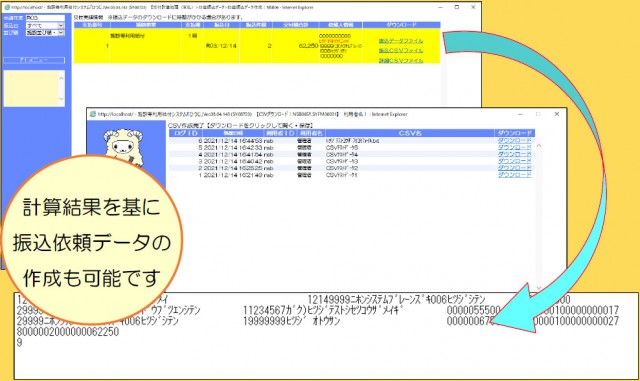Download the CSV for log ID 3
Screen dimensions: 640x381
pos(515,161)
